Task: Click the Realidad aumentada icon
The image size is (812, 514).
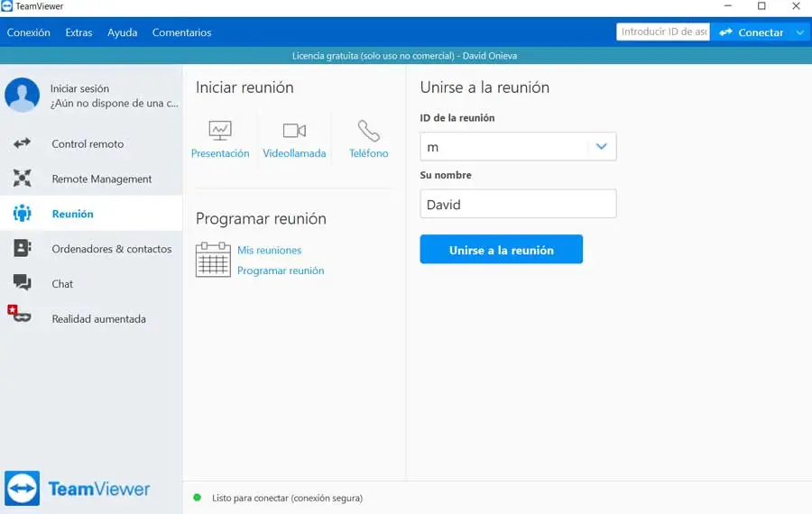Action: click(20, 314)
